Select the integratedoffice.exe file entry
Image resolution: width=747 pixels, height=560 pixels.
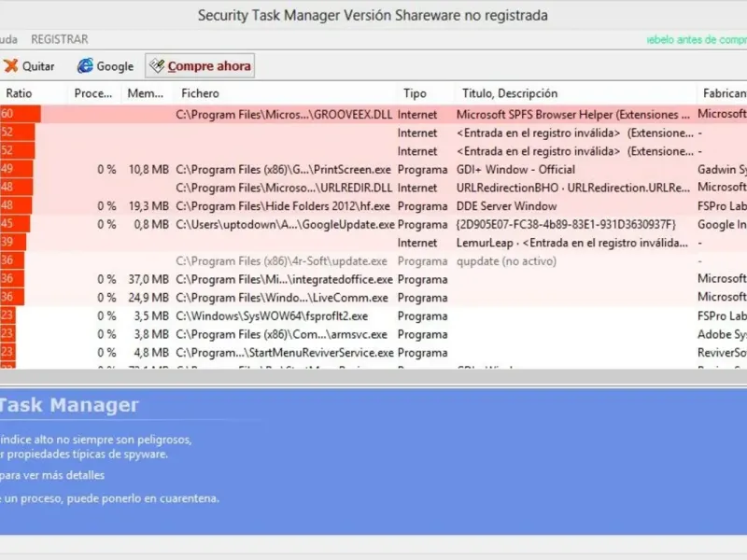click(x=284, y=279)
